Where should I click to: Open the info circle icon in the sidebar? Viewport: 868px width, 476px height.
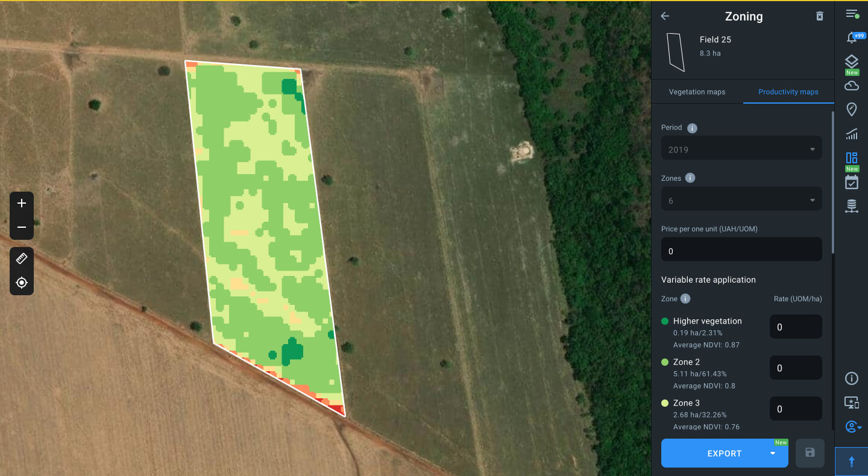point(852,378)
